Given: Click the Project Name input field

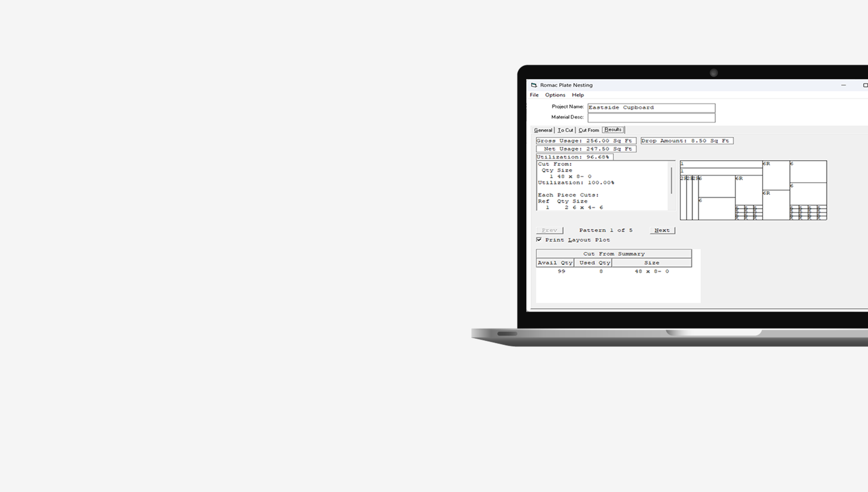Looking at the screenshot, I should tap(651, 108).
